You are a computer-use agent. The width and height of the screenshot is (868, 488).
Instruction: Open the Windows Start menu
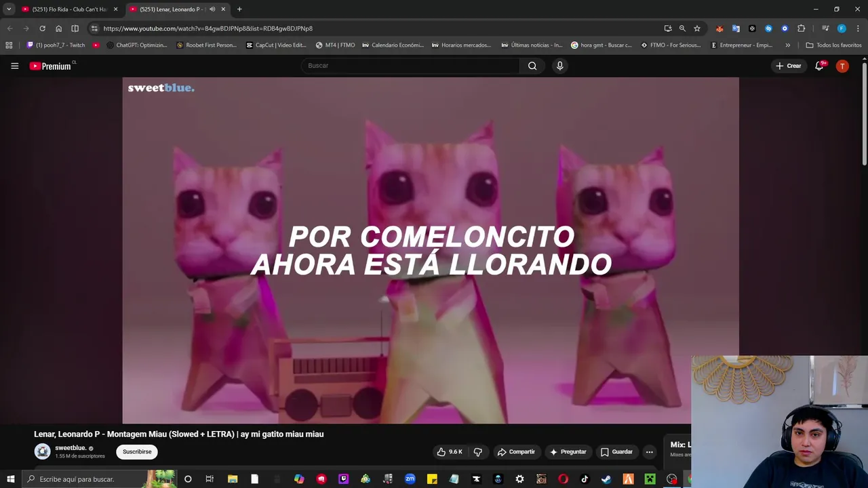point(10,479)
